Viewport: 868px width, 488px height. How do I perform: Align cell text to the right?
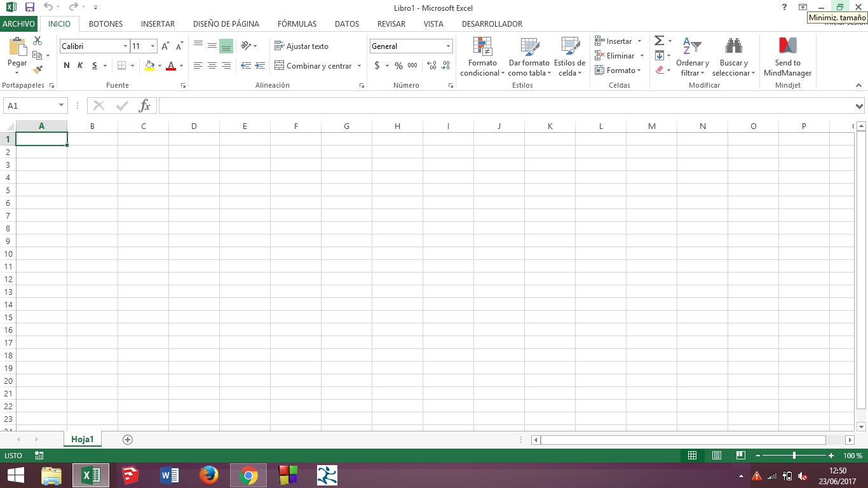point(226,65)
